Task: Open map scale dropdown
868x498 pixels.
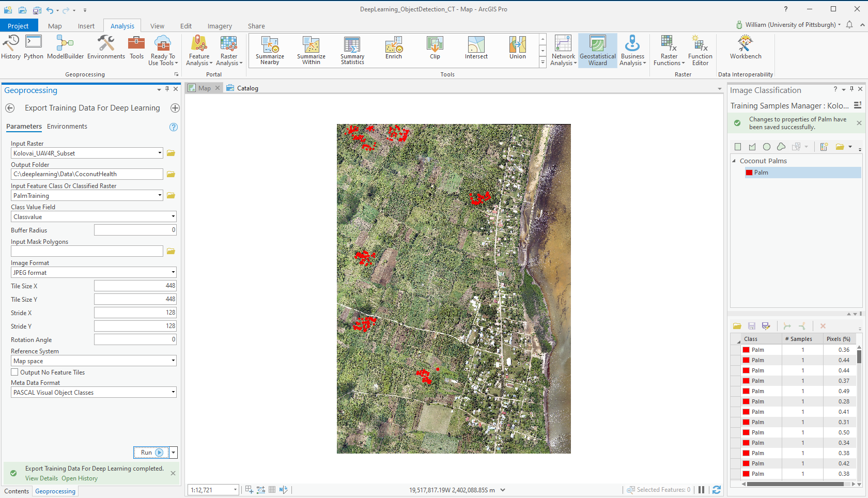Action: (x=235, y=490)
